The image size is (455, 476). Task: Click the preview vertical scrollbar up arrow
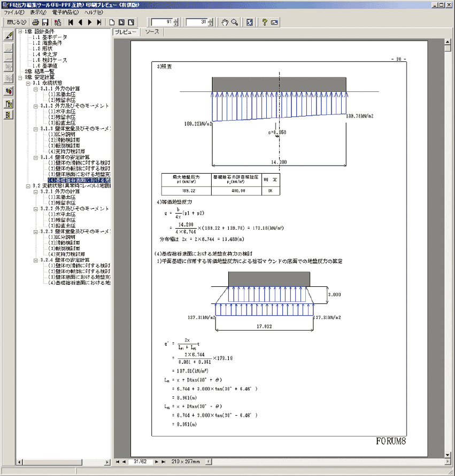[448, 42]
